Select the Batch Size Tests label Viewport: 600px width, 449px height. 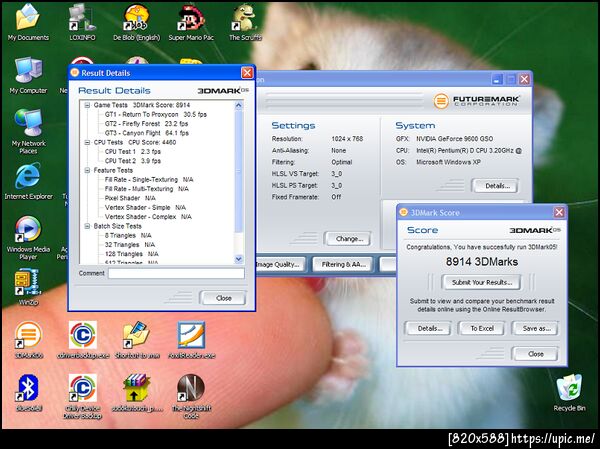[117, 226]
